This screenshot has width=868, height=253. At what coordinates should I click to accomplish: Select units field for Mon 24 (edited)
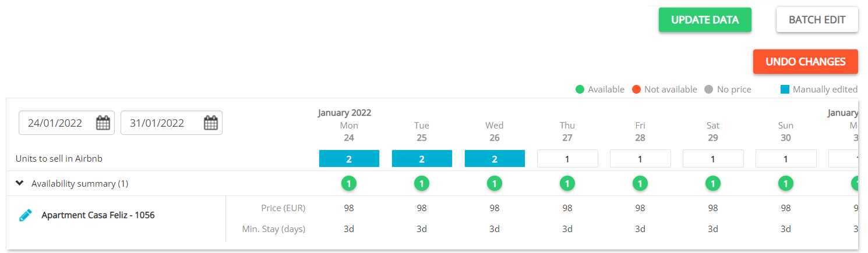[349, 159]
